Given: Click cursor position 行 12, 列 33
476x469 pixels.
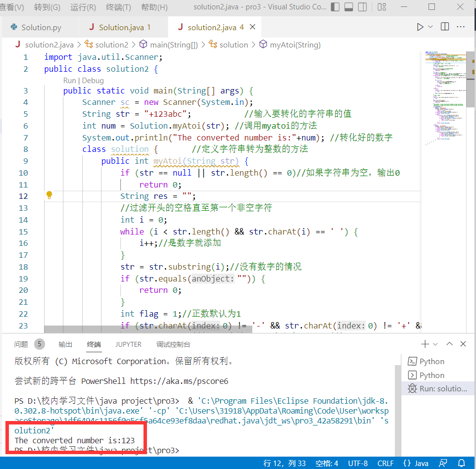Looking at the screenshot, I should pos(285,463).
